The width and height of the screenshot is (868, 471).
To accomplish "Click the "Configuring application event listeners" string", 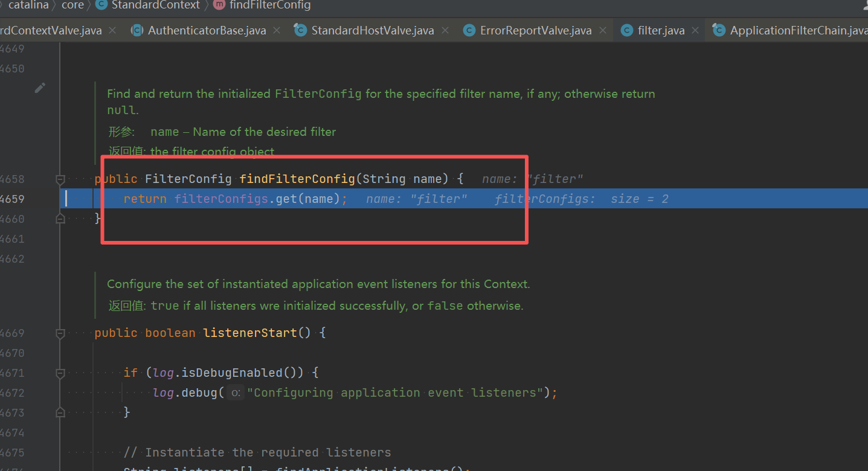I will point(395,392).
